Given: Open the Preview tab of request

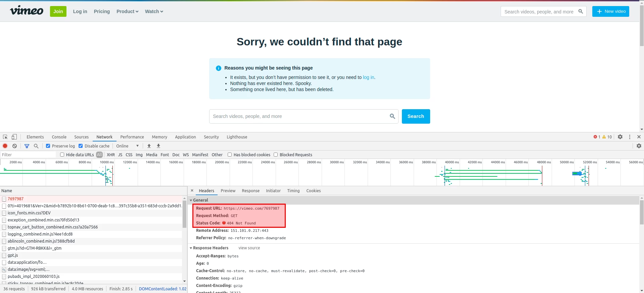Looking at the screenshot, I should [x=228, y=191].
